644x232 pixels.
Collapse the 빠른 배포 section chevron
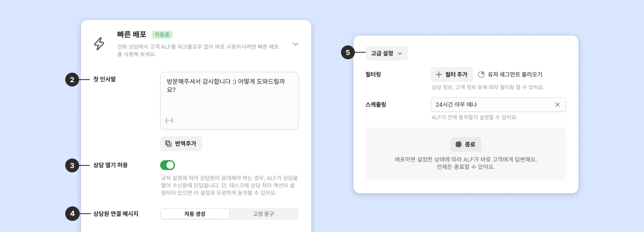click(296, 44)
